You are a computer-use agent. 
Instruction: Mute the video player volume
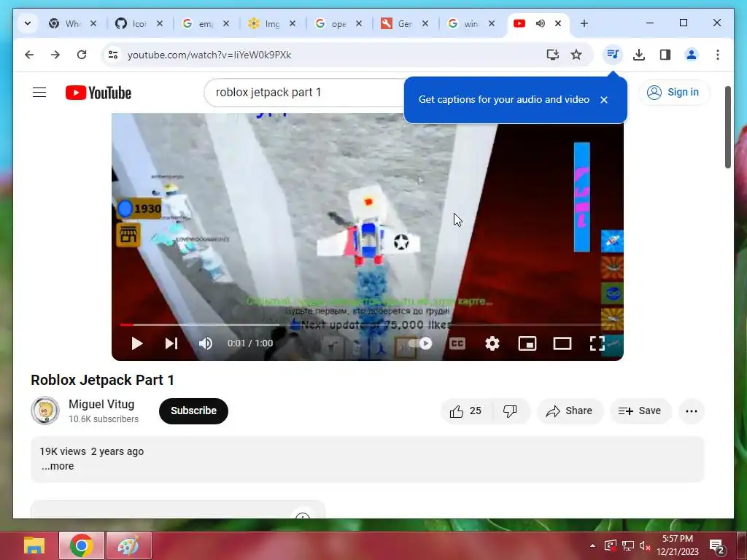pos(205,343)
